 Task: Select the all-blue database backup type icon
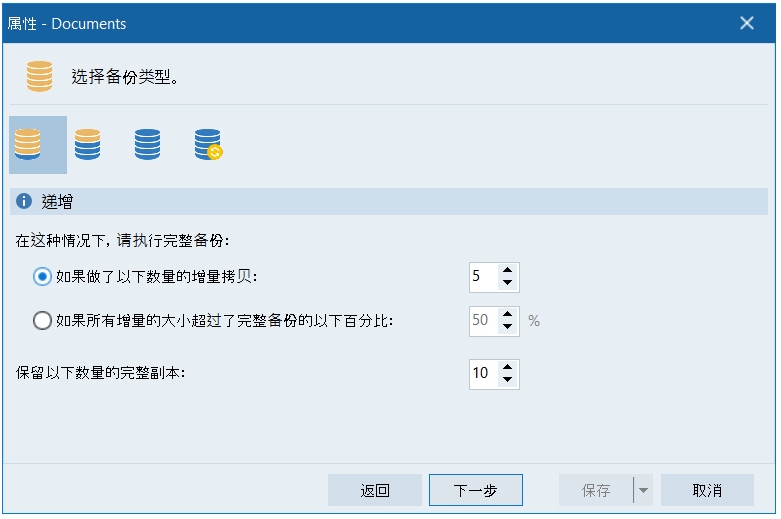147,145
